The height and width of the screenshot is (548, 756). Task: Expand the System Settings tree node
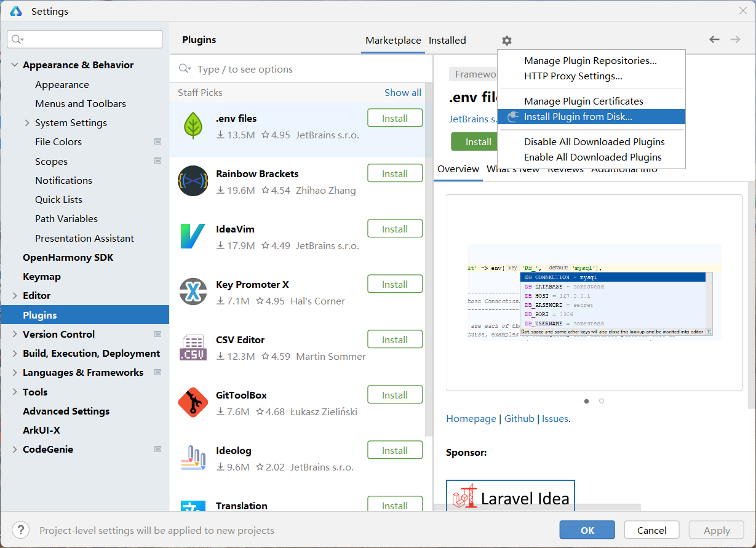click(x=27, y=123)
